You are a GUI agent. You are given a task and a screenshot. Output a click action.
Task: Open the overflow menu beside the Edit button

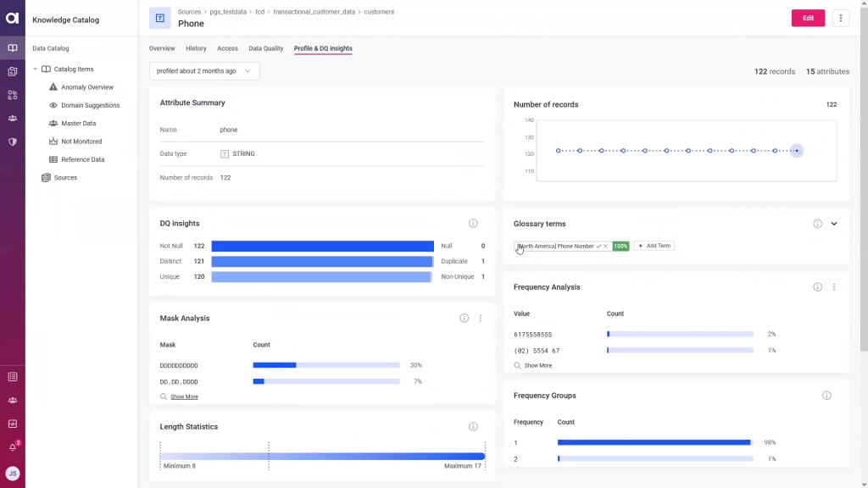click(x=841, y=17)
